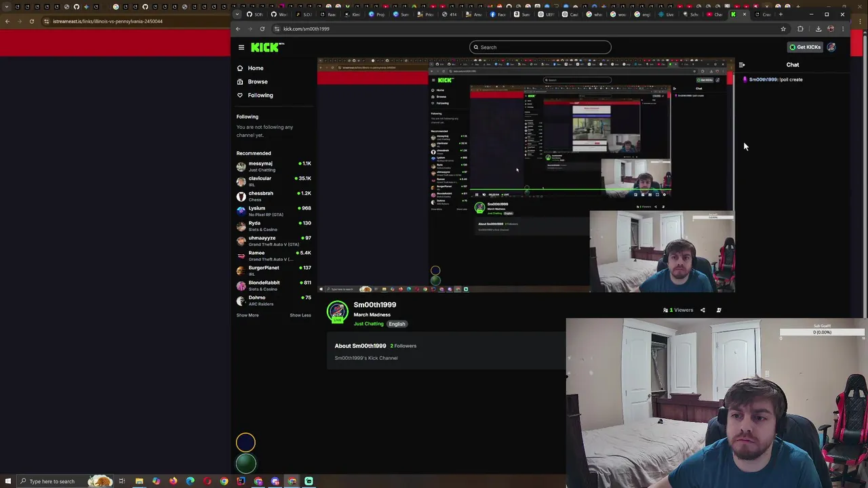
Task: Click taskbar Type here to search box
Action: [65, 481]
